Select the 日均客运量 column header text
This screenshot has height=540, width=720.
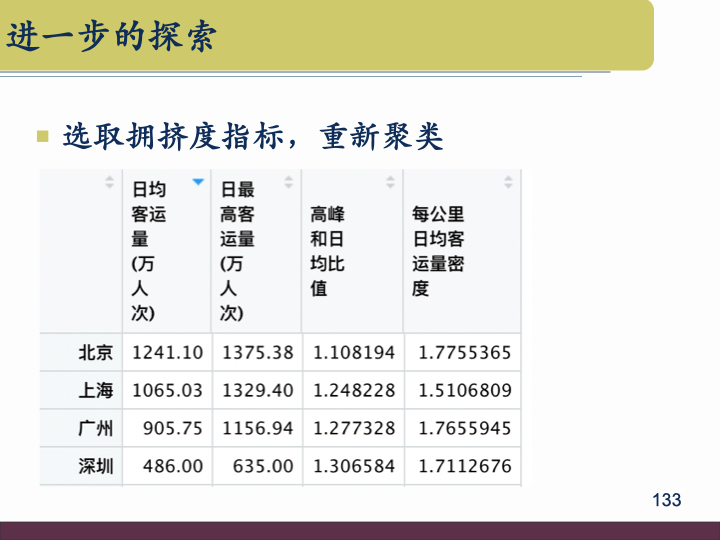(149, 251)
